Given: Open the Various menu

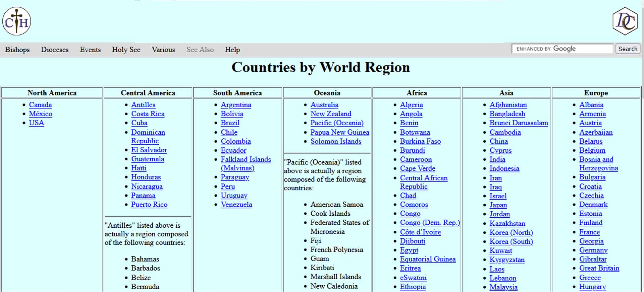Looking at the screenshot, I should click(x=163, y=50).
